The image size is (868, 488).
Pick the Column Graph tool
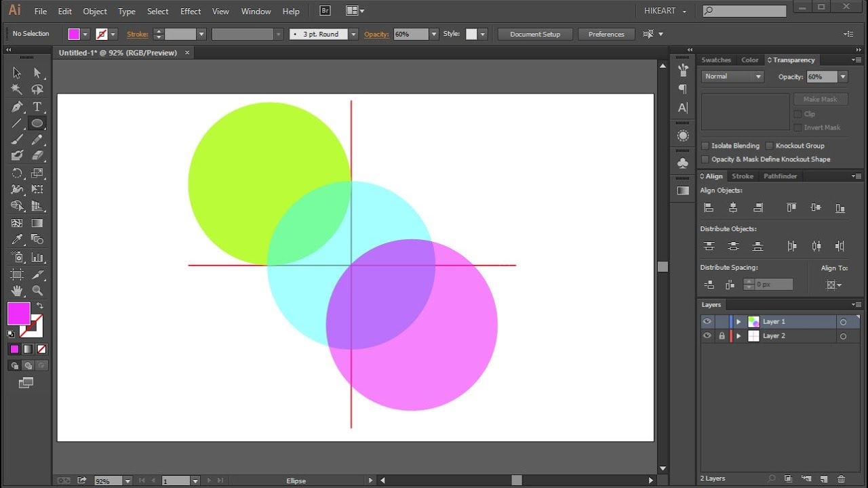click(37, 257)
